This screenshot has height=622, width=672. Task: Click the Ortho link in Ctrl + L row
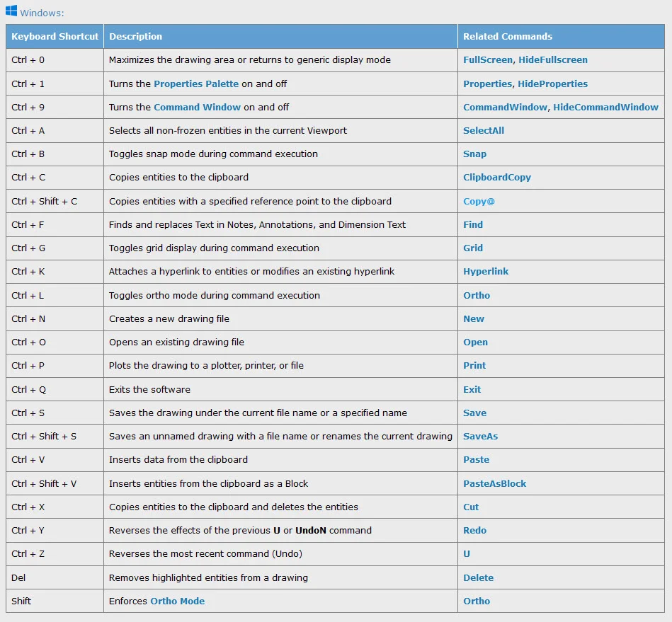point(477,295)
